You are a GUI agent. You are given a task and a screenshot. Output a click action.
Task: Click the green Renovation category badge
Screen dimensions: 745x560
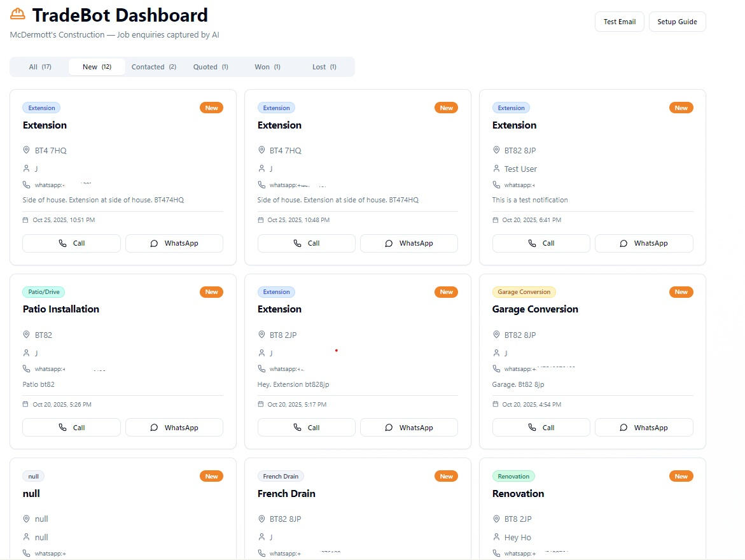pyautogui.click(x=513, y=476)
